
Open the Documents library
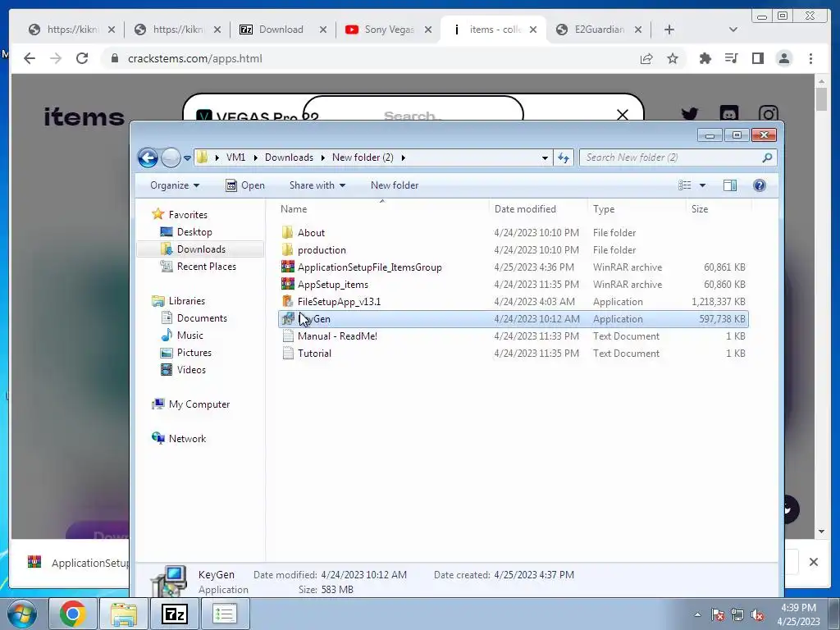point(202,318)
